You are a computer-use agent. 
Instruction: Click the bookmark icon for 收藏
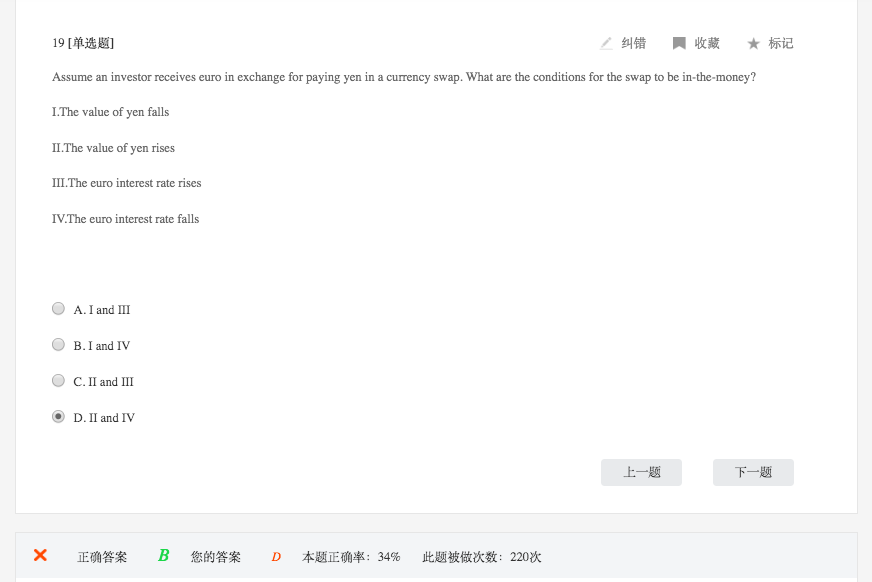pyautogui.click(x=679, y=43)
